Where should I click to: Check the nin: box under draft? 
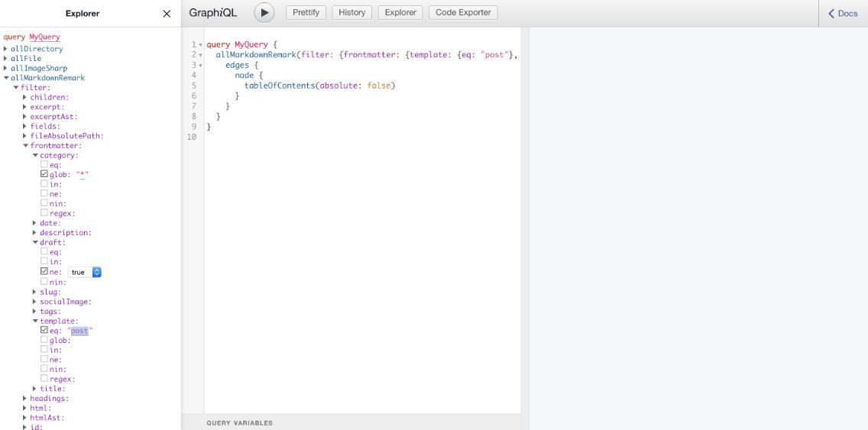click(x=44, y=282)
